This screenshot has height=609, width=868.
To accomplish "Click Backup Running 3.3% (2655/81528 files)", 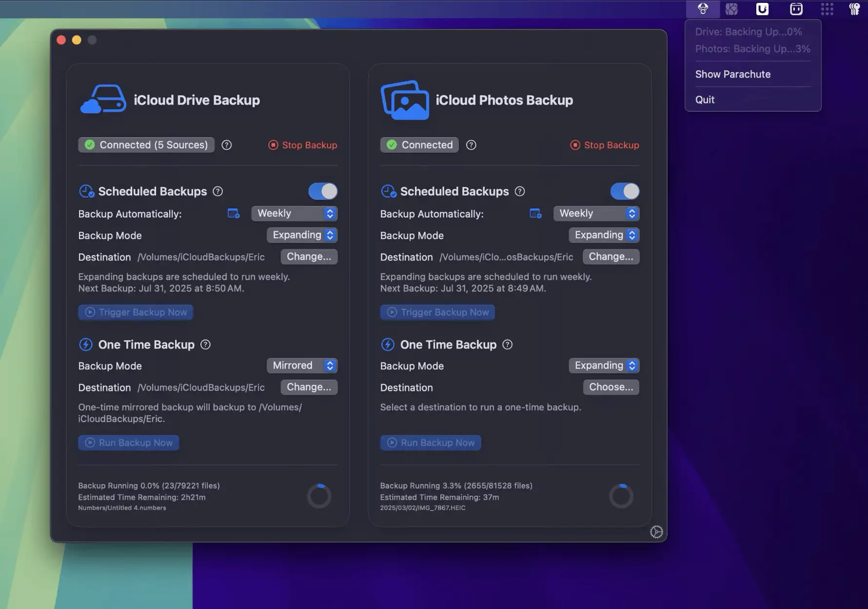I will 456,486.
